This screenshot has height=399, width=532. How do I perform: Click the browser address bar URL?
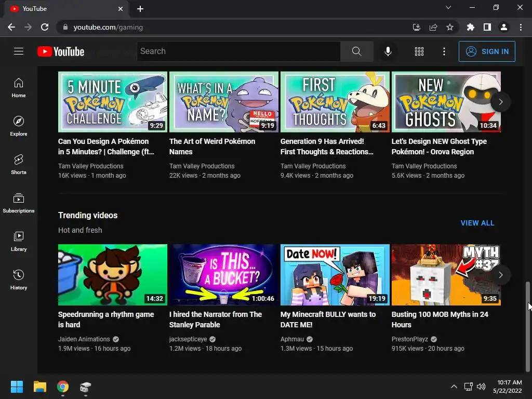click(108, 27)
